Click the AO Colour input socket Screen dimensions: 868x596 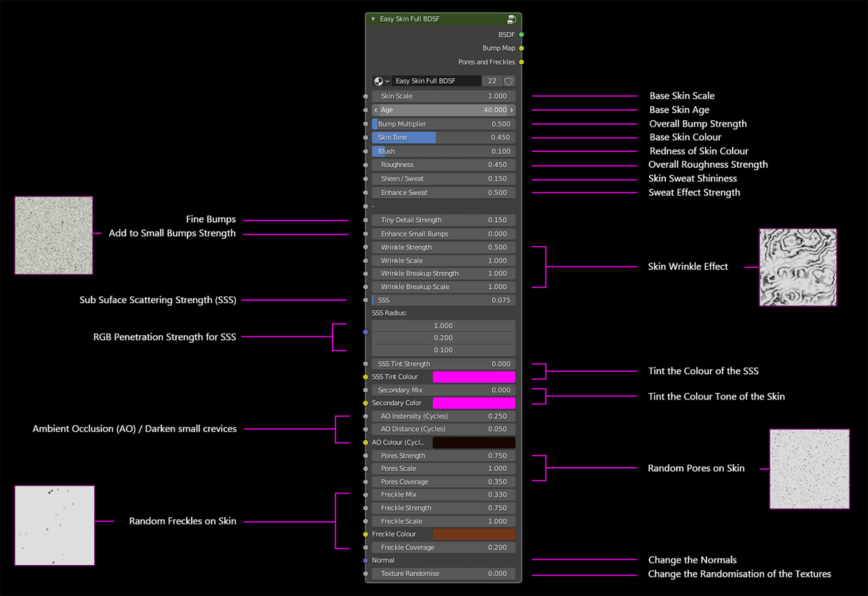click(365, 442)
